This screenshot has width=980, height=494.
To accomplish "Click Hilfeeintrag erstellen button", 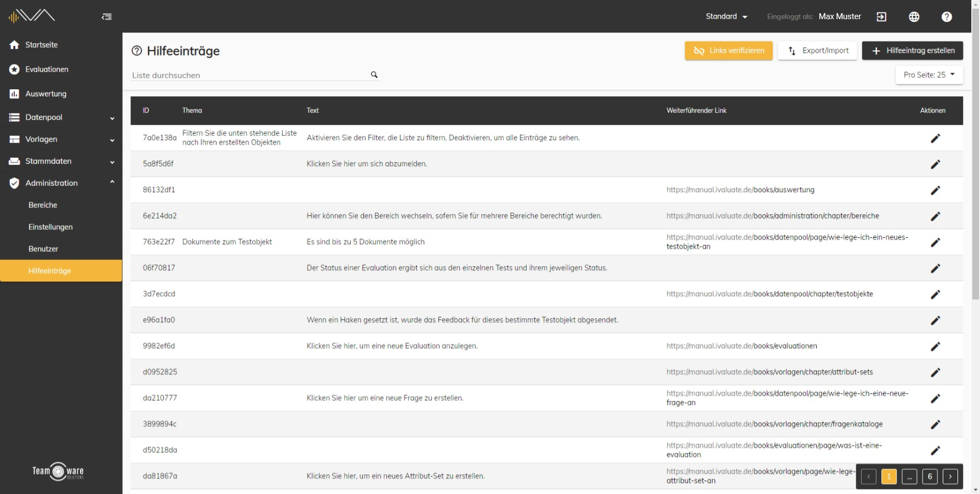I will coord(913,50).
